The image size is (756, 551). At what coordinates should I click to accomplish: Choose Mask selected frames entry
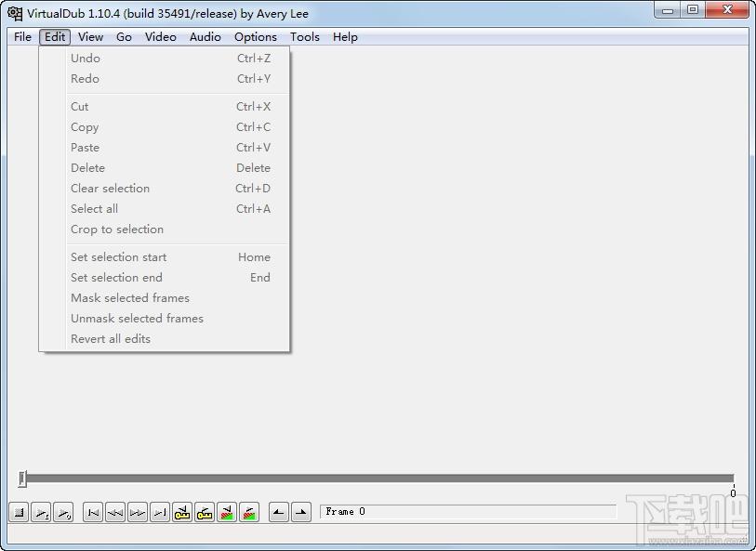(165, 298)
